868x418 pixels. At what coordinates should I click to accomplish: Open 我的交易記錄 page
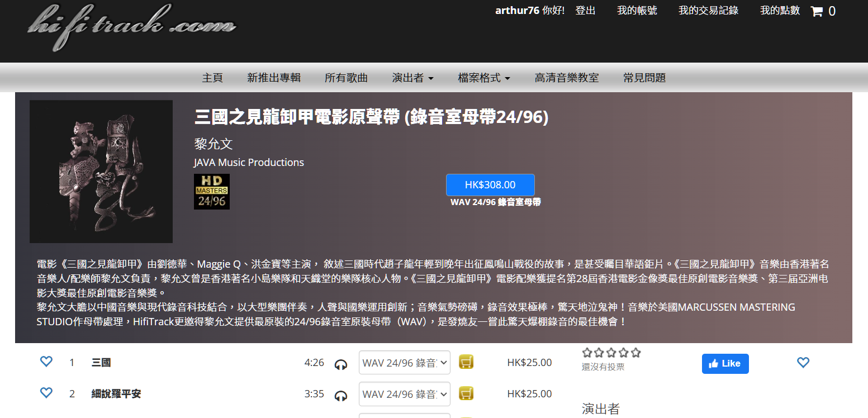[708, 11]
